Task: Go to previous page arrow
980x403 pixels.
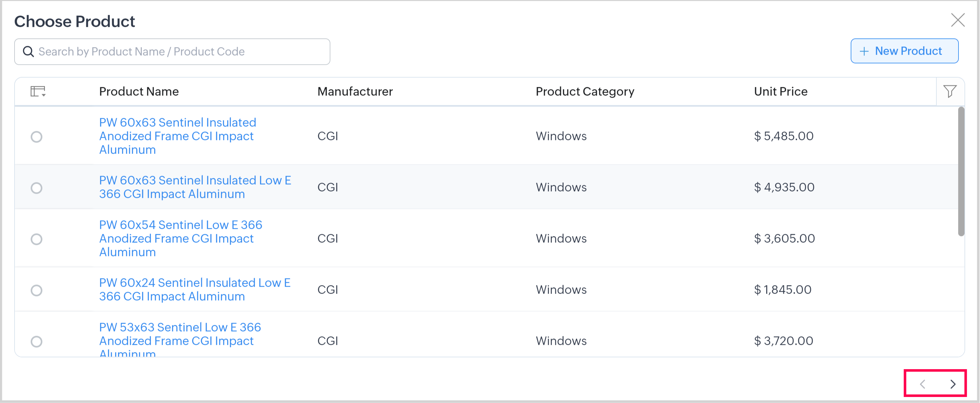Action: tap(922, 384)
